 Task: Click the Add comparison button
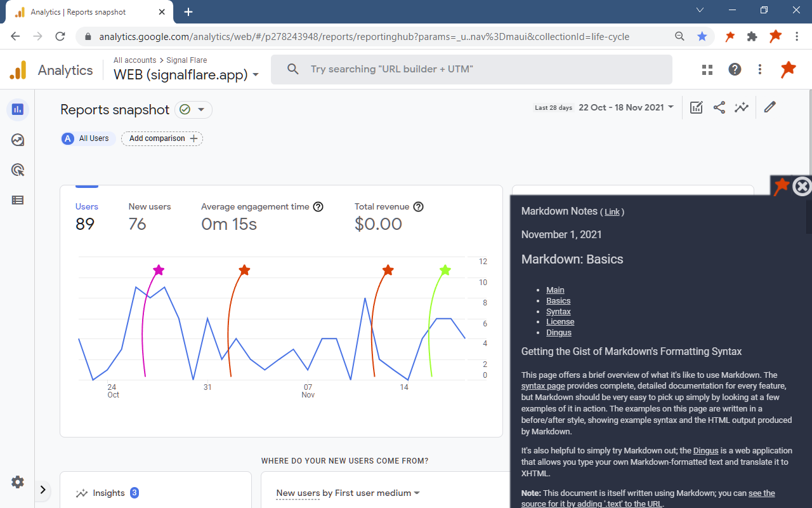coord(162,138)
